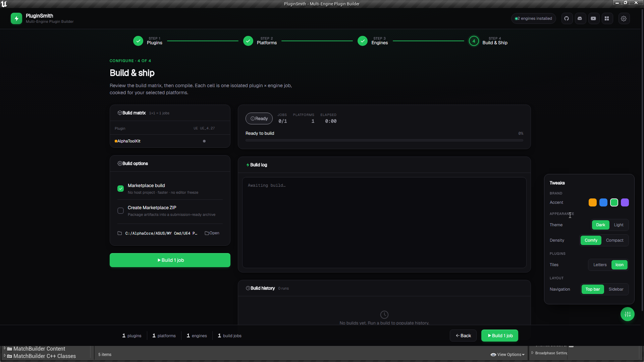Click the Build options gear icon
Screen dimensions: 644x362
120,164
